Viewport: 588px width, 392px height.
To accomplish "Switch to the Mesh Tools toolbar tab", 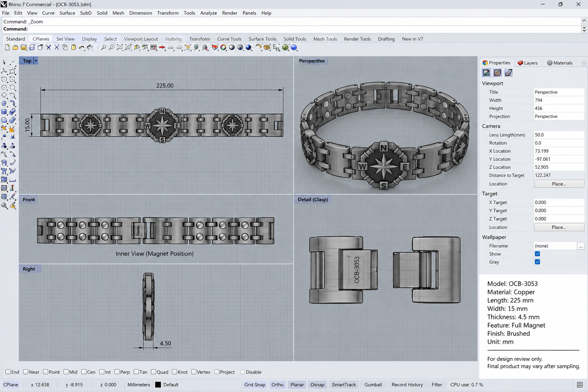I will [x=325, y=39].
